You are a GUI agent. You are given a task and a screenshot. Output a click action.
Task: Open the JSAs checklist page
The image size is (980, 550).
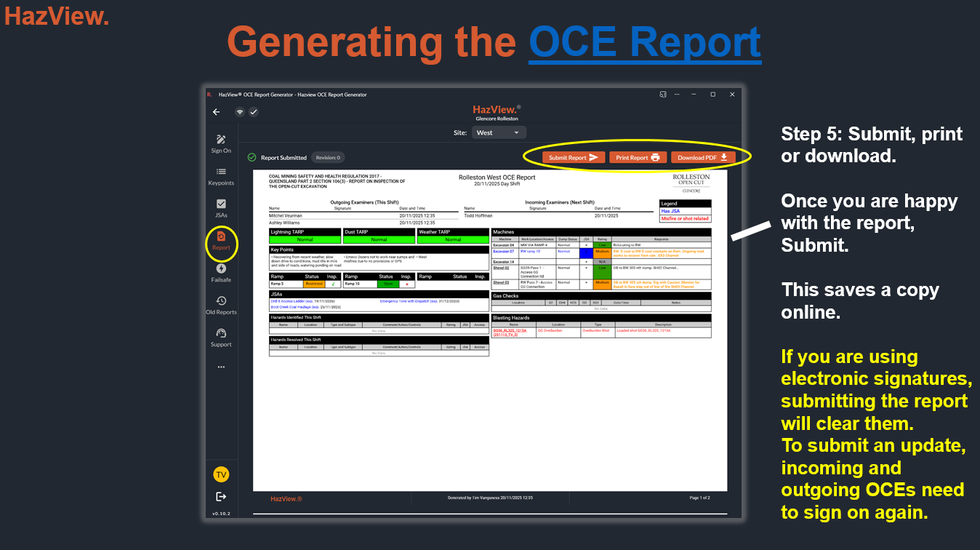tap(221, 208)
